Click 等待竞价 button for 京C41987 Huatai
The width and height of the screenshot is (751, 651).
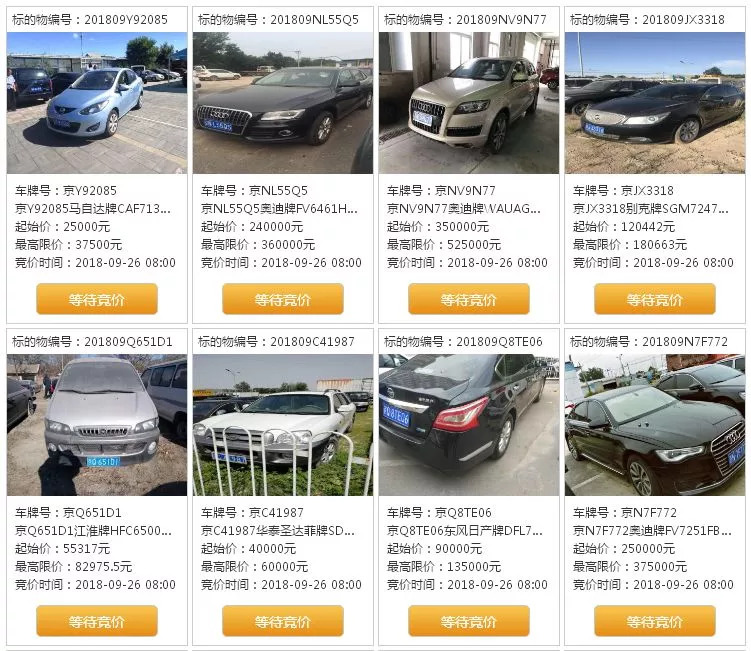click(x=283, y=621)
